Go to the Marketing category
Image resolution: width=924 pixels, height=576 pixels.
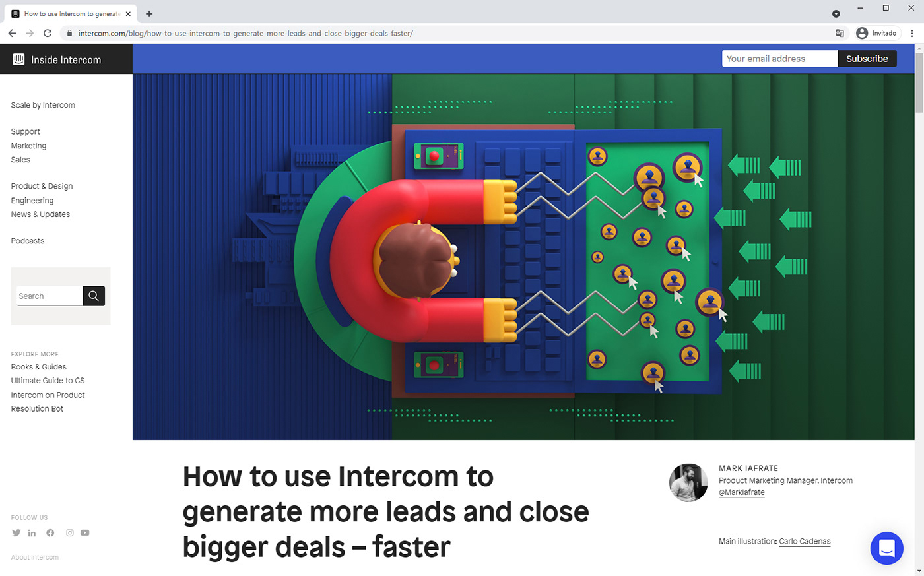tap(28, 146)
